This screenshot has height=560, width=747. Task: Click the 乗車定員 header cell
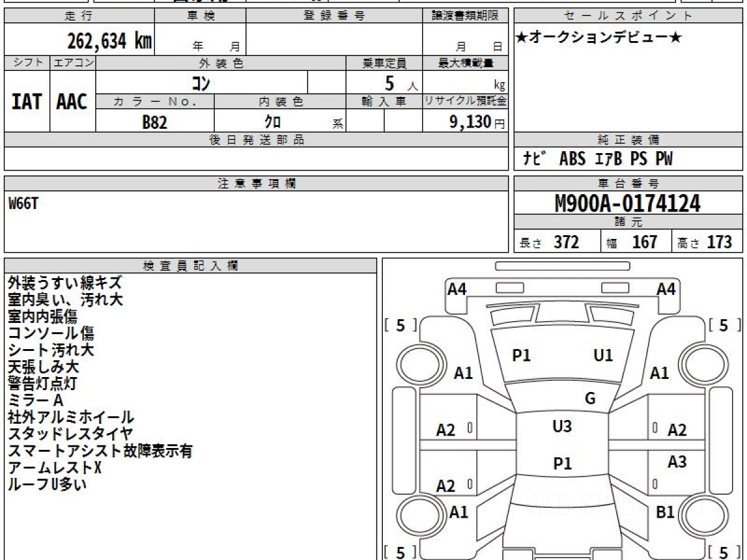[384, 63]
